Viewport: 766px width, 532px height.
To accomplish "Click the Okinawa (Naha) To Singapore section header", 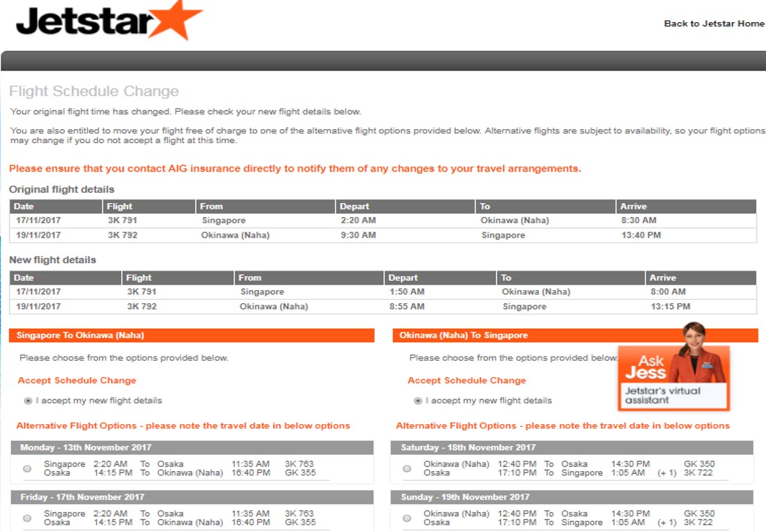I will click(x=575, y=335).
